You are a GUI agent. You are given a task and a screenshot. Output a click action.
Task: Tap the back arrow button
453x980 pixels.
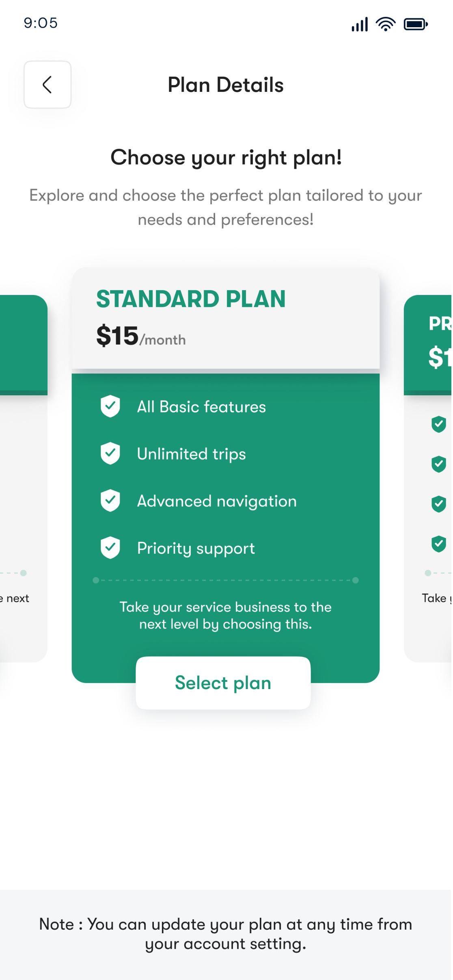coord(47,85)
